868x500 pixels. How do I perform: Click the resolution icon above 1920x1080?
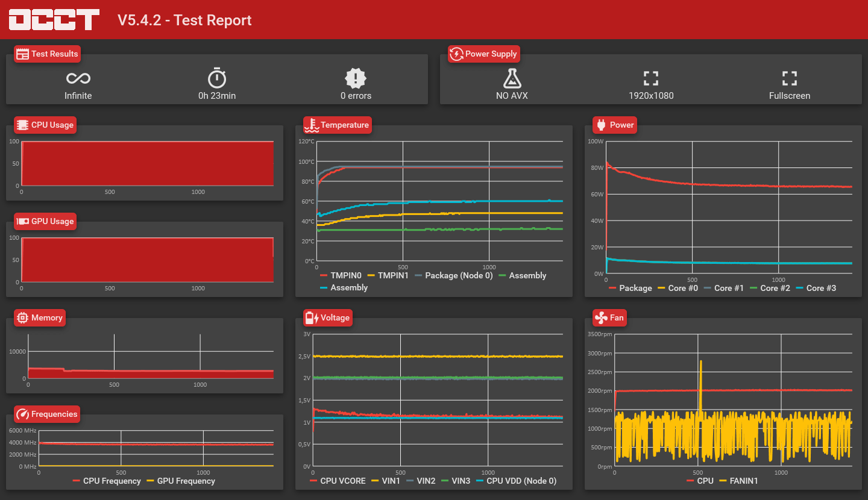click(651, 78)
